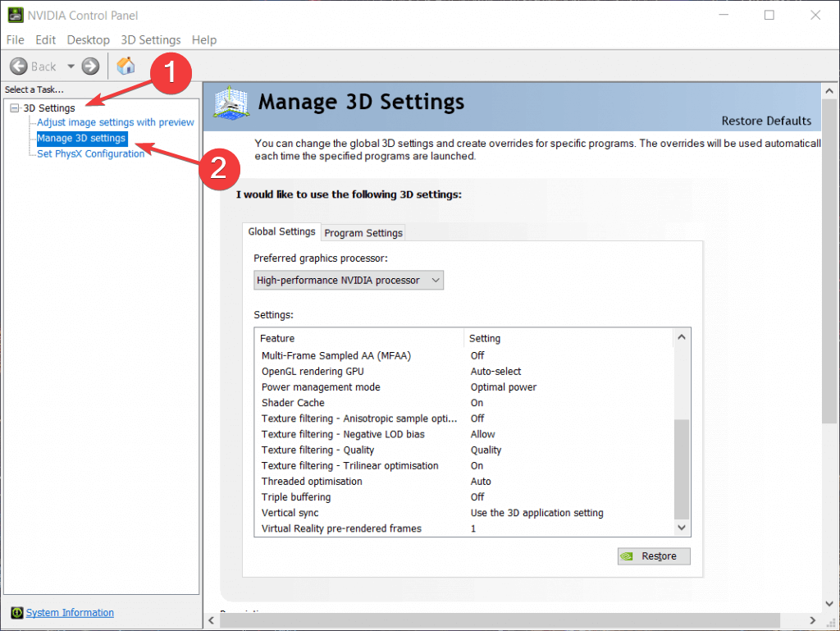
Task: Click settings list scroll up arrow
Action: (682, 337)
